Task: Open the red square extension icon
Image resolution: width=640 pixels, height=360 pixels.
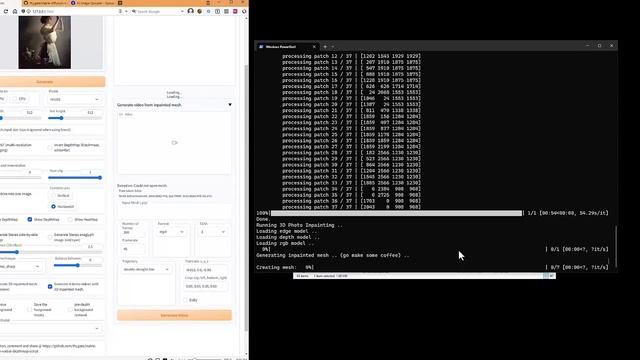Action: pos(235,11)
